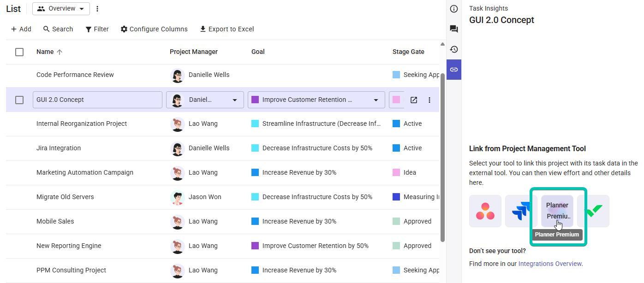Expand the Overview view dropdown

[61, 9]
